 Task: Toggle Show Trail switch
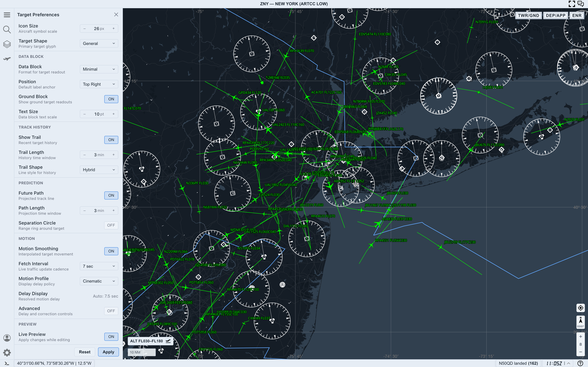tap(111, 140)
